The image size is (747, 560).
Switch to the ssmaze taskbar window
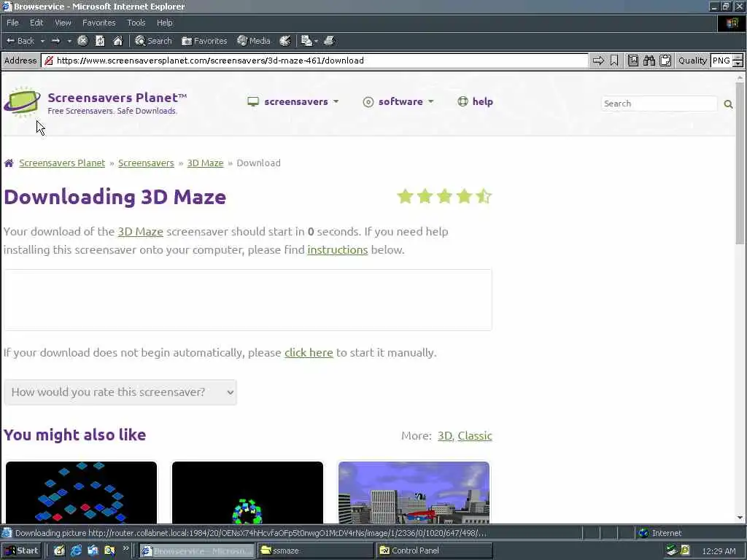pyautogui.click(x=315, y=551)
